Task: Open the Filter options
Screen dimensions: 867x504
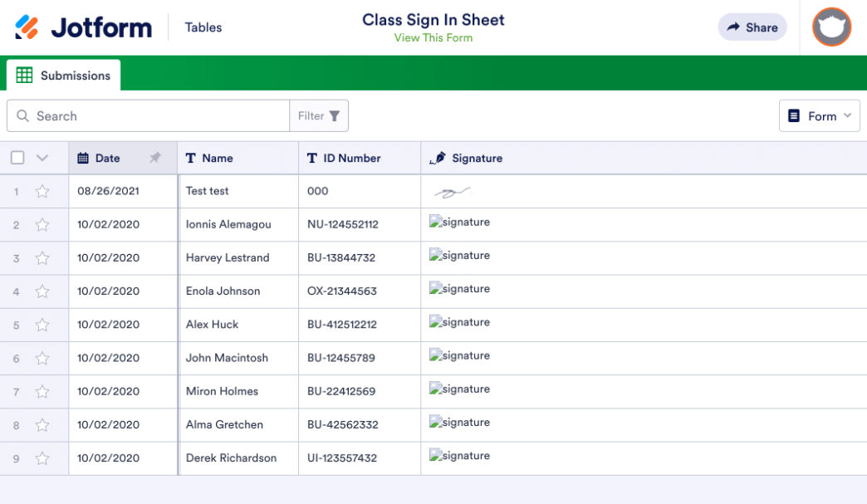Action: coord(319,115)
